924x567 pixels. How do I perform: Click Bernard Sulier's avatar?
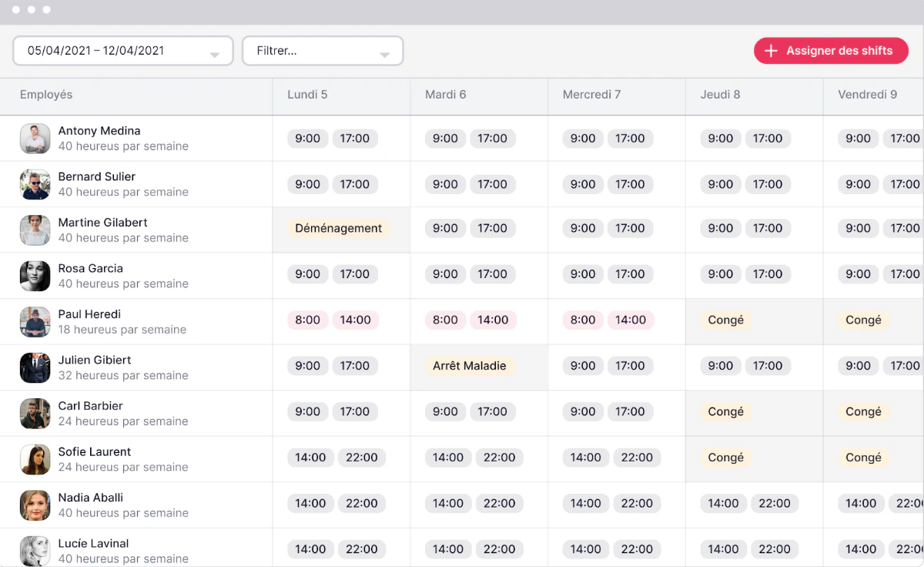[x=35, y=184]
